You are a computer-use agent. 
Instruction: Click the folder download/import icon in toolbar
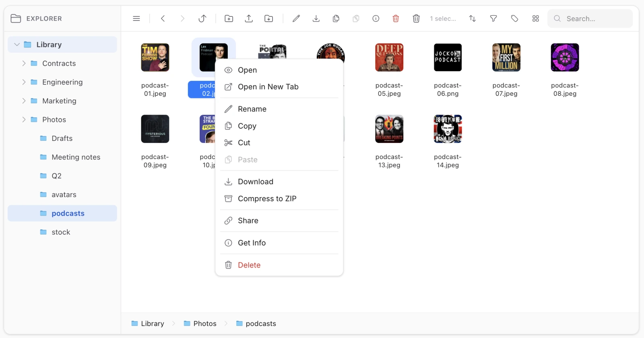coord(268,19)
